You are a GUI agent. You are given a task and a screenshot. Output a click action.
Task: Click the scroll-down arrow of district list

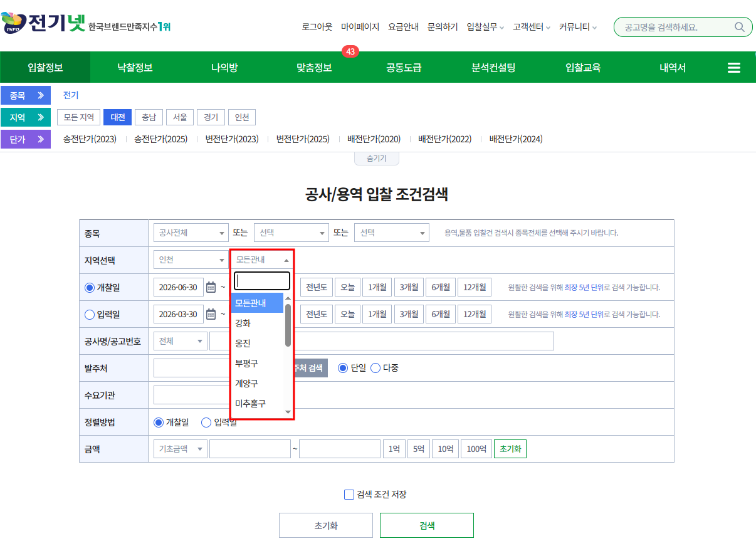[x=288, y=412]
